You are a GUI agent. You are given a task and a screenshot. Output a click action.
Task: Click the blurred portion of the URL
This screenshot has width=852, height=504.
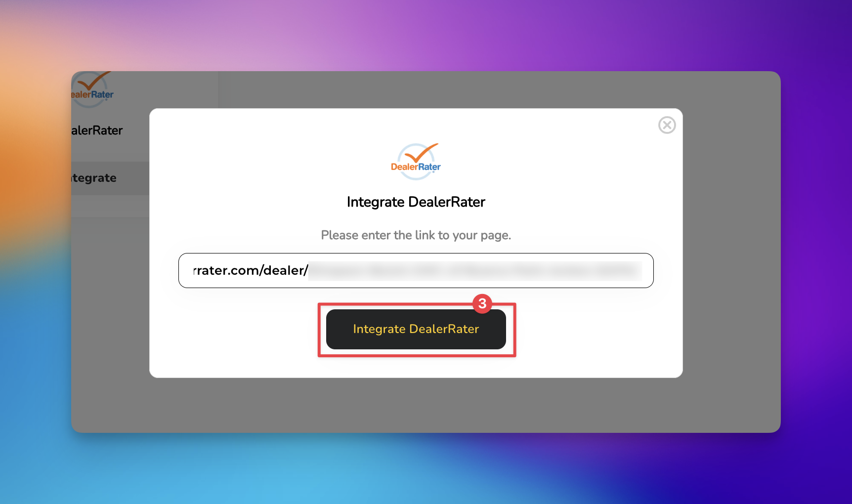click(x=475, y=271)
